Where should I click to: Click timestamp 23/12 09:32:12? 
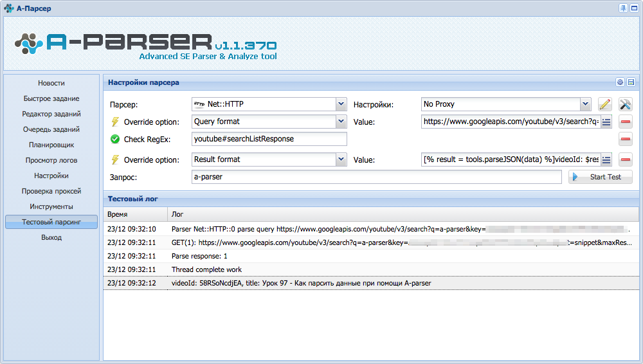tap(132, 283)
